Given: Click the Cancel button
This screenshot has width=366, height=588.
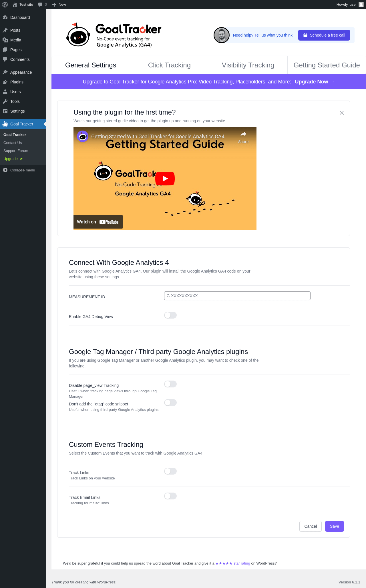Looking at the screenshot, I should (311, 526).
